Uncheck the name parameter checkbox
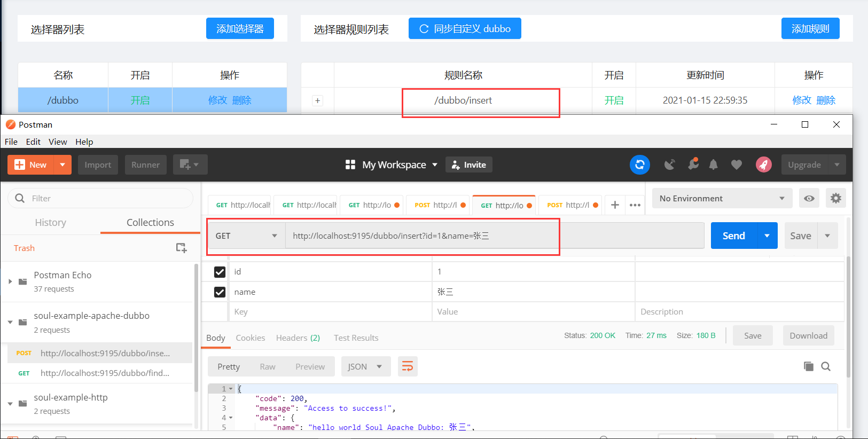 tap(220, 292)
